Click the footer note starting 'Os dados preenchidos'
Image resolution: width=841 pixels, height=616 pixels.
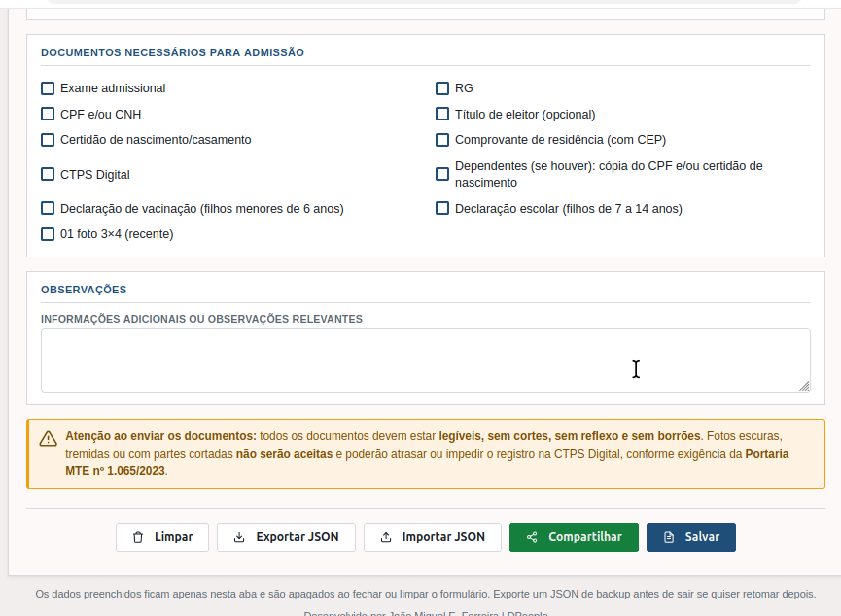tap(426, 594)
